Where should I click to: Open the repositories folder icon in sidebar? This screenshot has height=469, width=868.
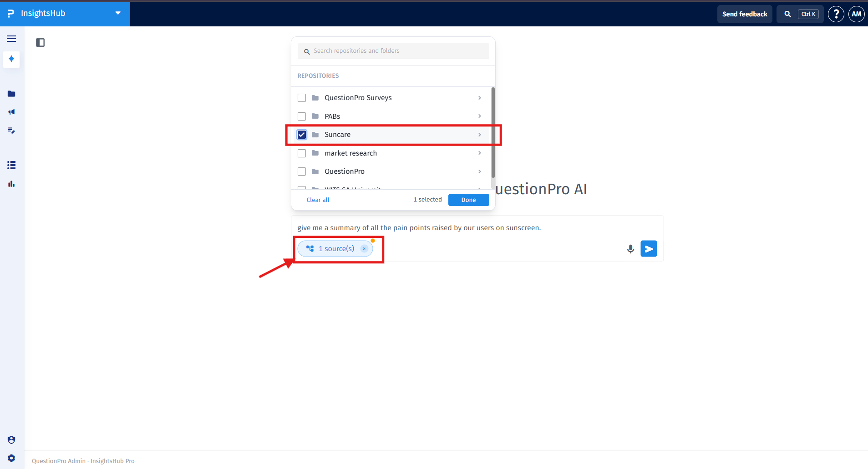(x=11, y=94)
